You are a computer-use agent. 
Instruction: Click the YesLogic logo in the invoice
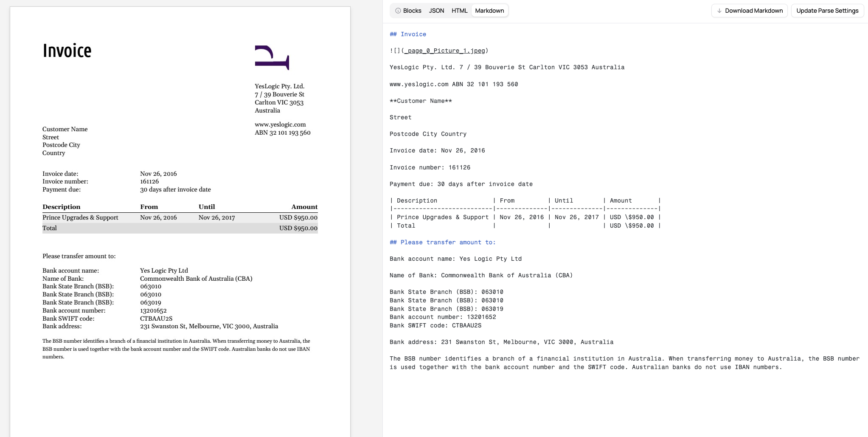[272, 57]
